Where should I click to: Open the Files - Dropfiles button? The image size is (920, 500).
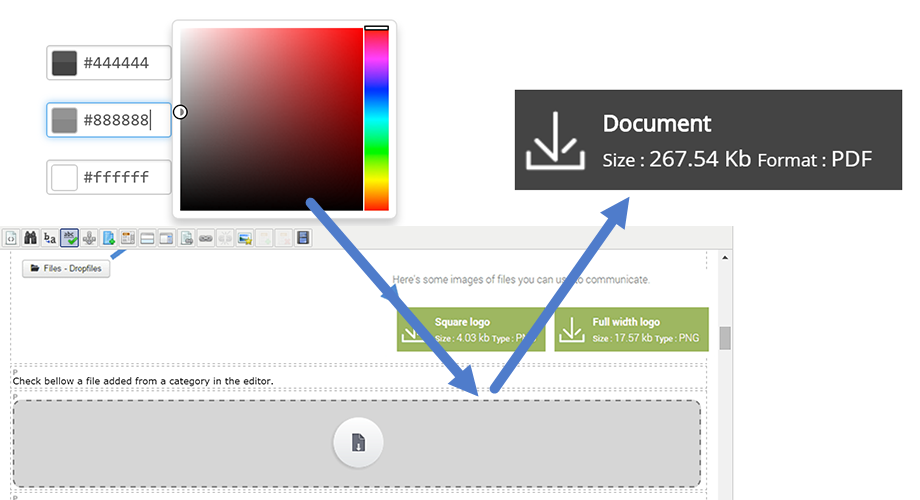[x=65, y=268]
